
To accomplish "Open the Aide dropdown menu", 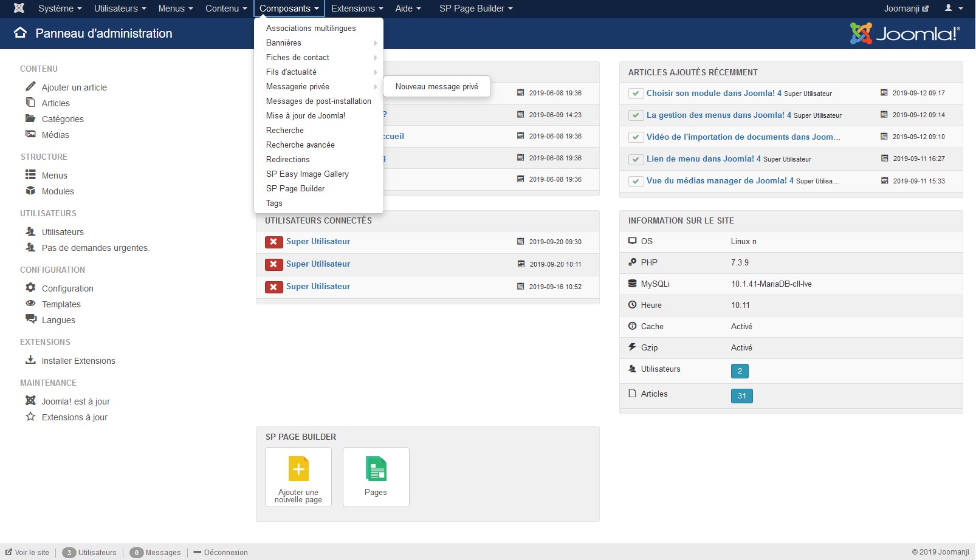I will (x=408, y=9).
